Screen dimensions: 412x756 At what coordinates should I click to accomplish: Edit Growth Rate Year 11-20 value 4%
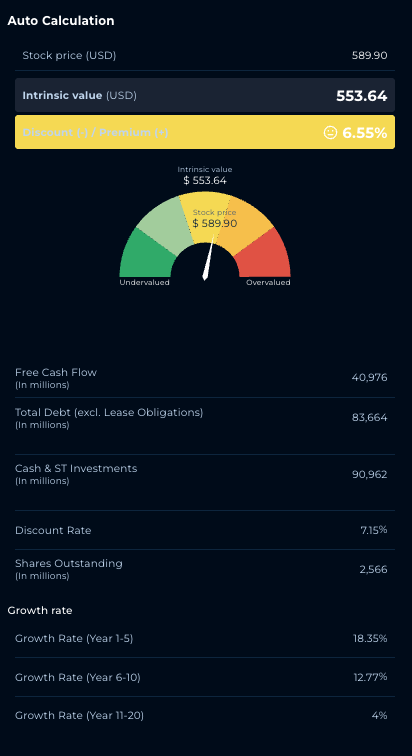(379, 716)
